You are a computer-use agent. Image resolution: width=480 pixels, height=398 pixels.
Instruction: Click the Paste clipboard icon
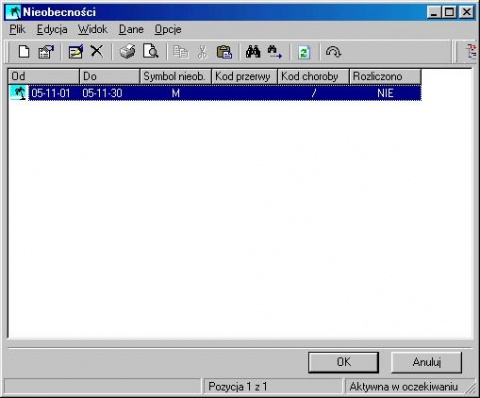224,52
